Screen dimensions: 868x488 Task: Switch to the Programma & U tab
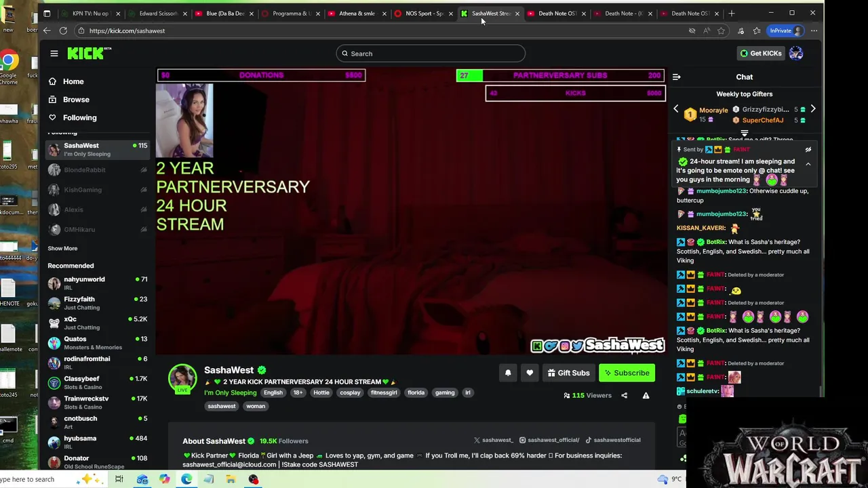(290, 14)
